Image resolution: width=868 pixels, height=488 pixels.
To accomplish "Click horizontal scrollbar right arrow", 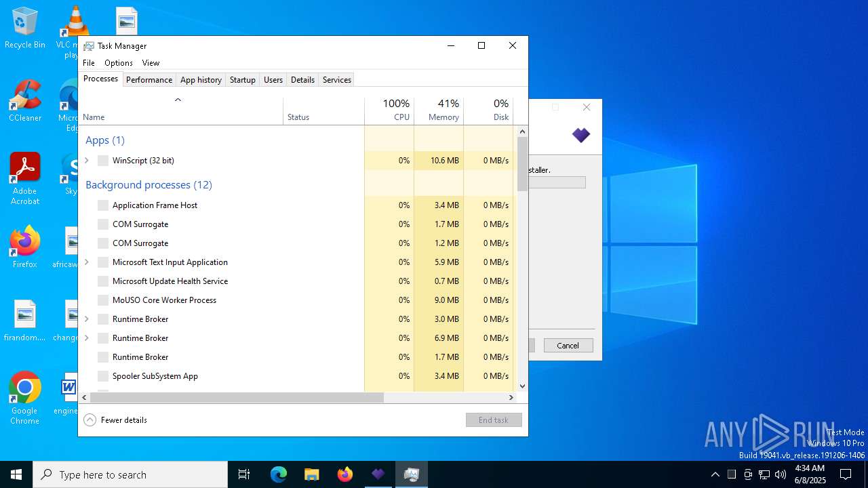I will (x=511, y=398).
